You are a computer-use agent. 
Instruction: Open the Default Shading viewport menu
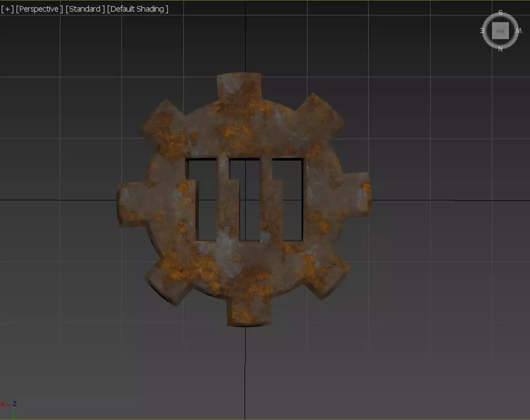[x=137, y=9]
